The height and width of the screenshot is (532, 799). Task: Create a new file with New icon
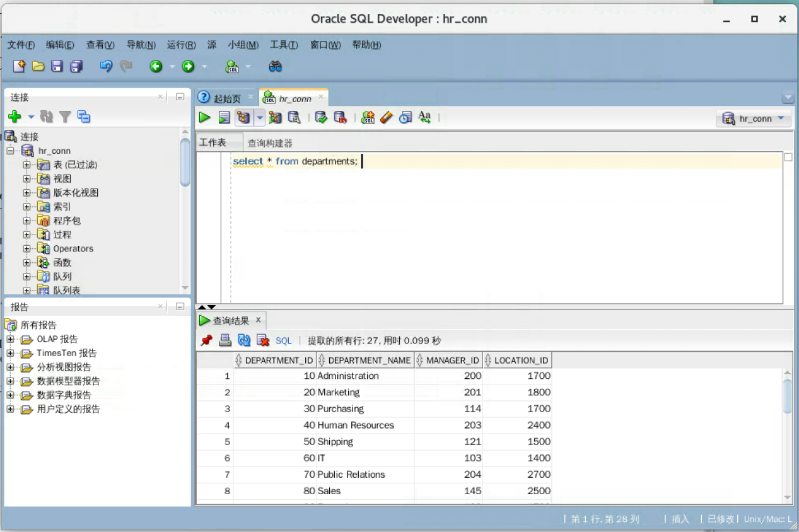19,66
